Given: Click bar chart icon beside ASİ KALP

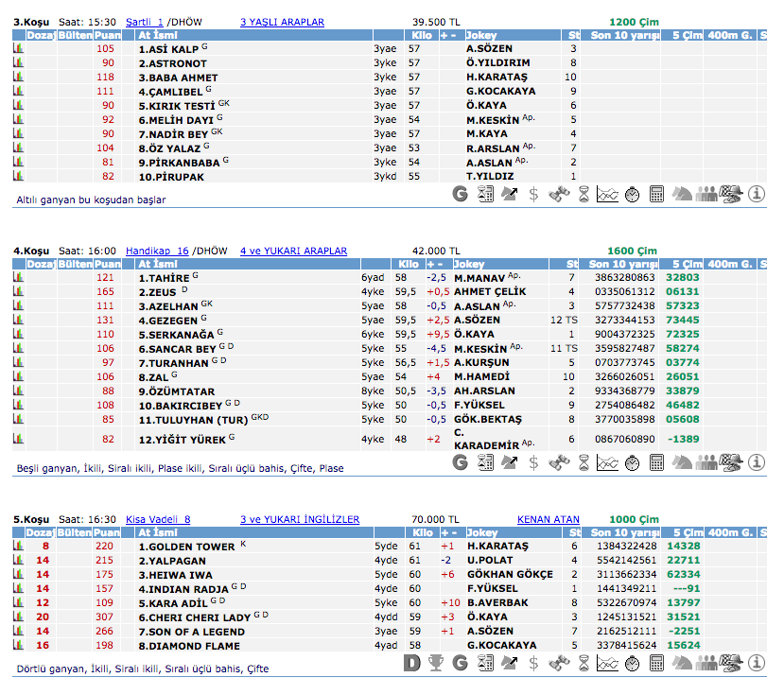Looking at the screenshot, I should click(18, 48).
